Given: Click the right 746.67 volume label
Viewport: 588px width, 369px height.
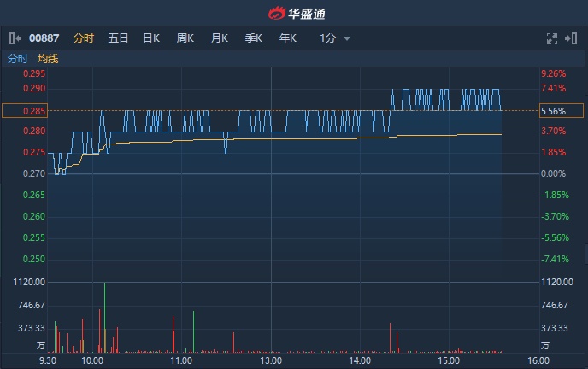Looking at the screenshot, I should coord(555,305).
